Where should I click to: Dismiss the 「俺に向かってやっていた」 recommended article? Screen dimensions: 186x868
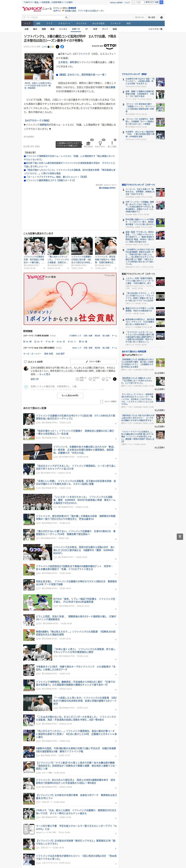click(68, 268)
